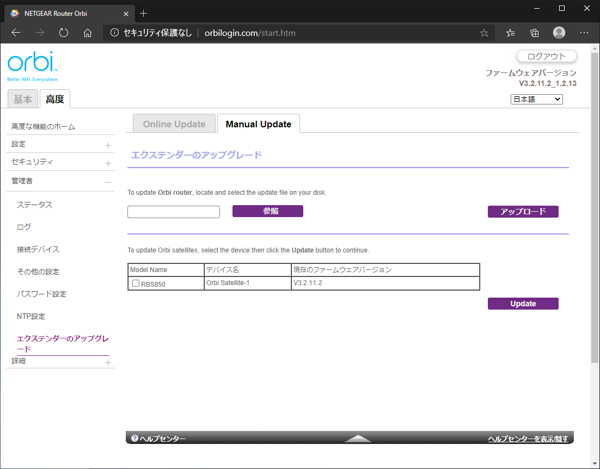Expand the help center with the up arrow
Viewport: 600px width, 469px height.
(x=357, y=438)
